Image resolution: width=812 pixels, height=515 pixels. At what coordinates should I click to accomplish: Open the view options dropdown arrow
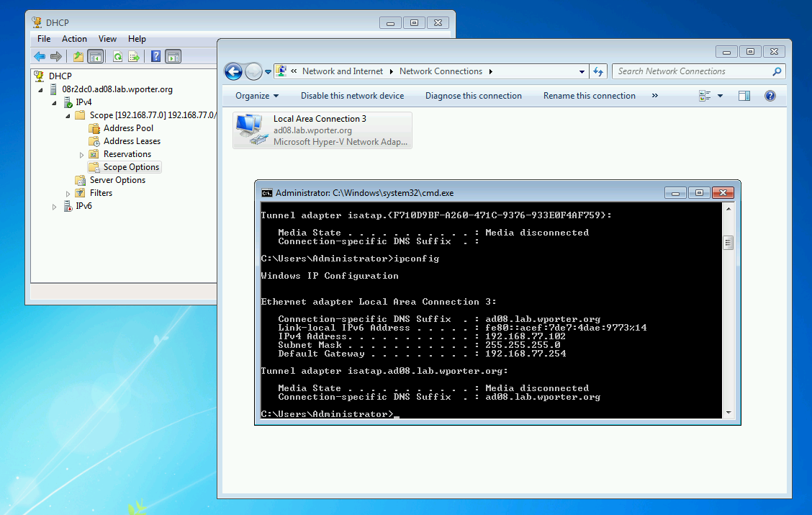click(x=720, y=96)
